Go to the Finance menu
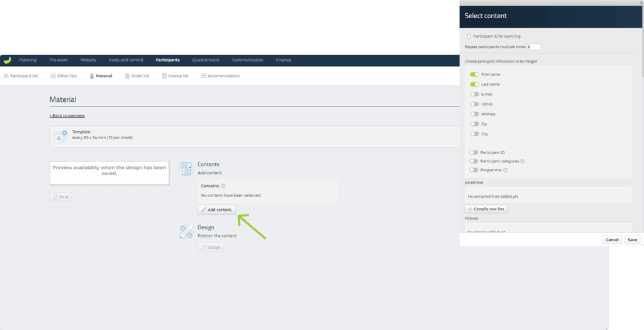644x330 pixels. coord(283,60)
